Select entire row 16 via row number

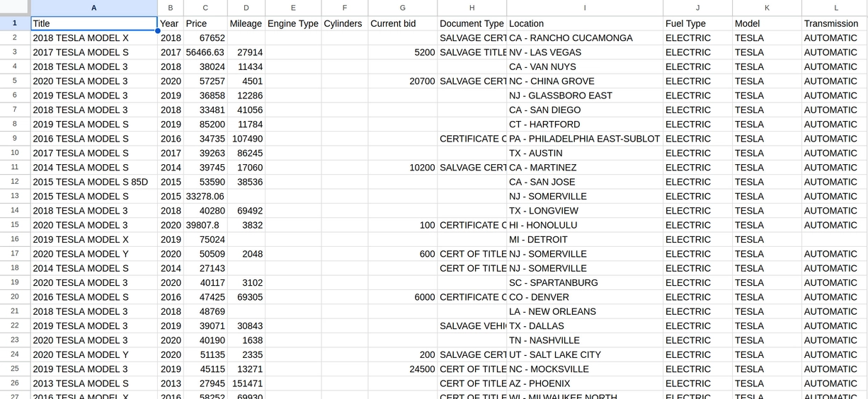pos(15,239)
